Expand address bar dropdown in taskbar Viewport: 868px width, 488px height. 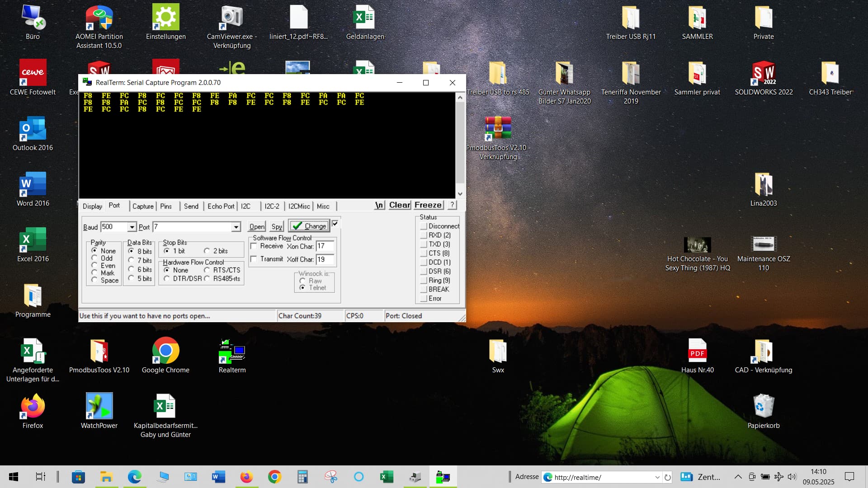tap(657, 477)
